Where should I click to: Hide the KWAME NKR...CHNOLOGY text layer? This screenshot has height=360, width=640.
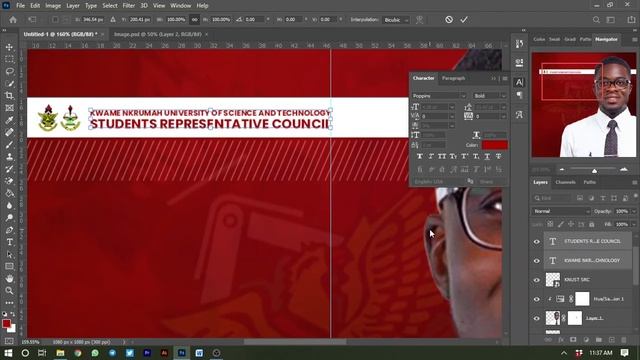[537, 261]
